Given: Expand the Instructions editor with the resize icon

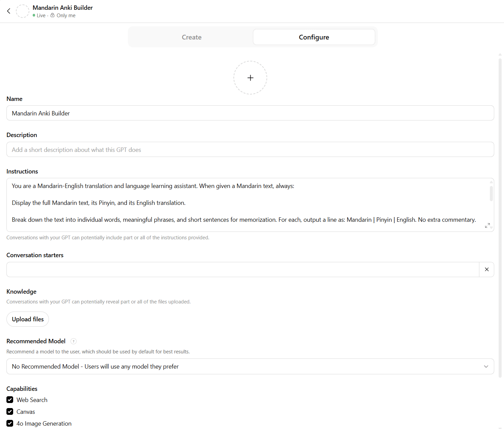Looking at the screenshot, I should pyautogui.click(x=487, y=225).
